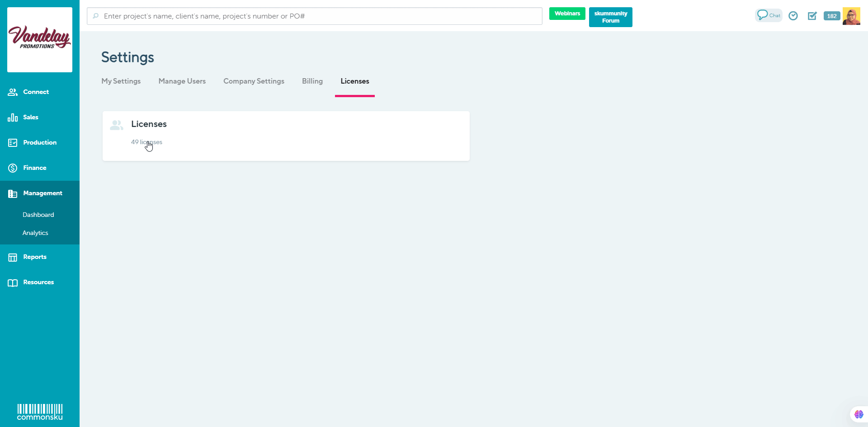Click the commonsku barcode logo
The image size is (868, 427).
[40, 412]
